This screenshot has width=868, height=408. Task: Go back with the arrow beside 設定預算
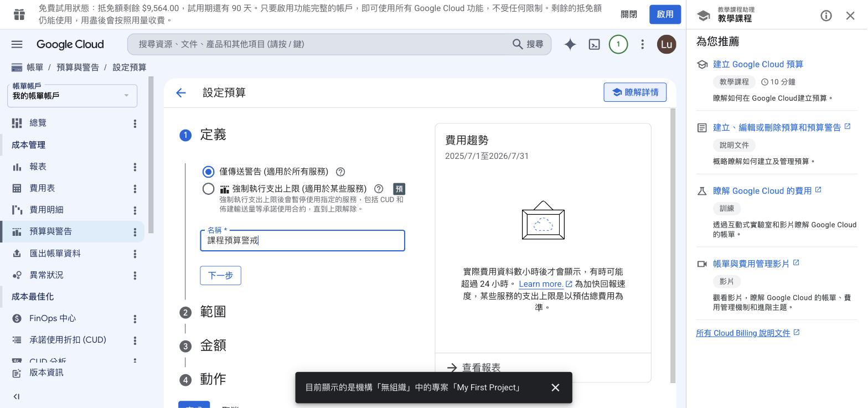(x=181, y=93)
